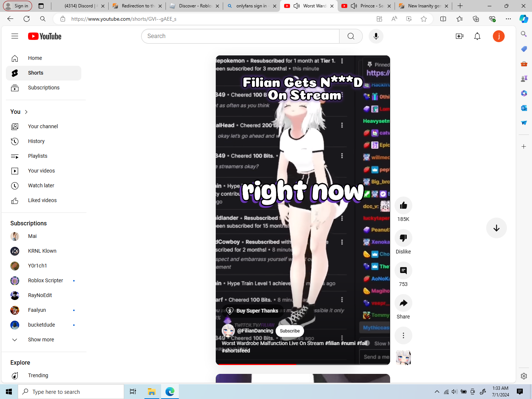Viewport: 532px width, 399px height.
Task: Click the YouTube search field
Action: pos(240,36)
